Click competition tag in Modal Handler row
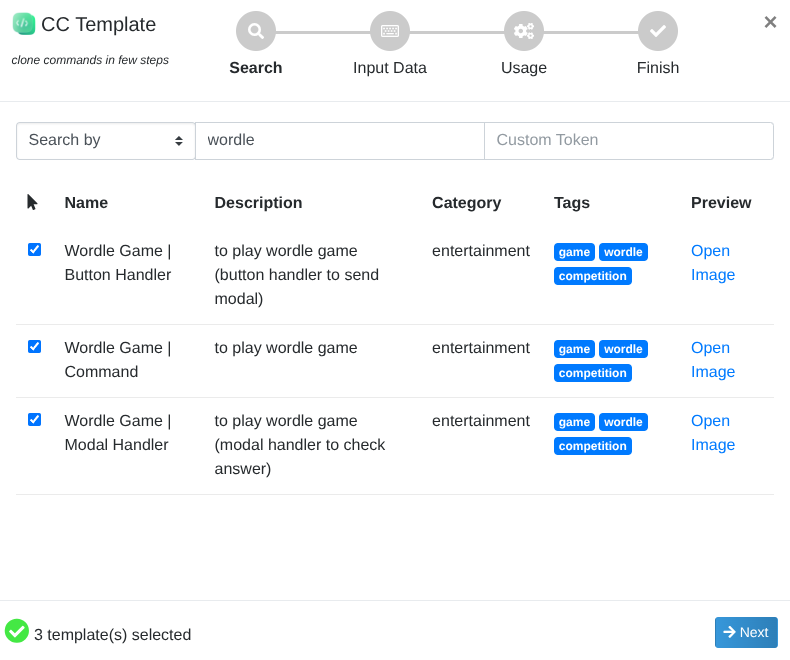Screen dimensions: 790x660 pyautogui.click(x=592, y=446)
